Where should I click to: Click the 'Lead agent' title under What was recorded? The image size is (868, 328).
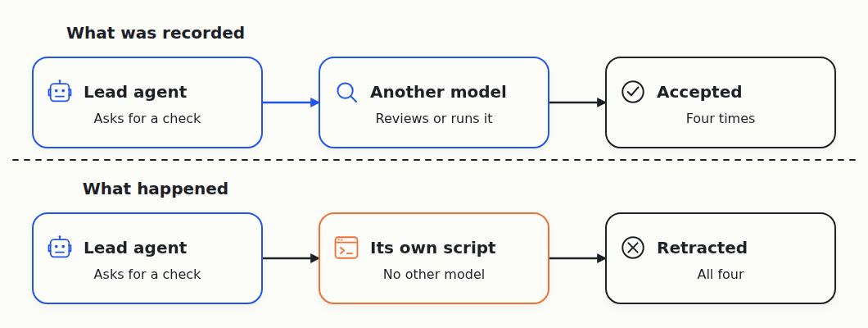click(x=136, y=92)
